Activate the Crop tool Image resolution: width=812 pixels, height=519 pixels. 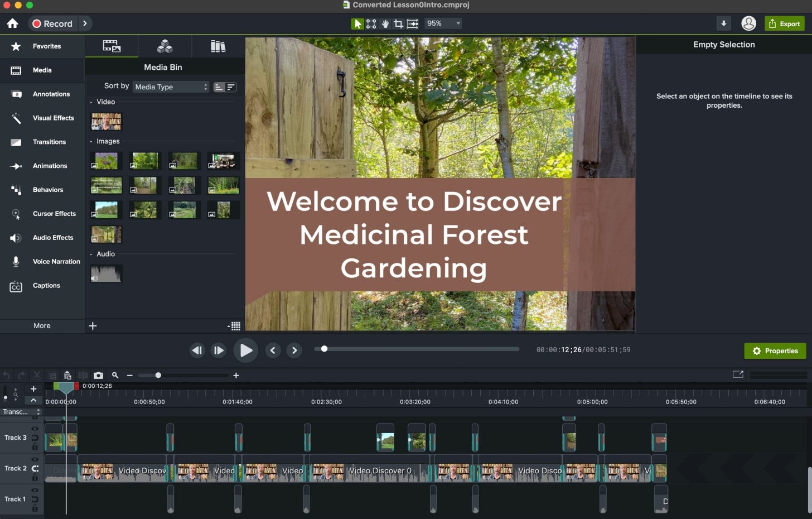click(398, 23)
